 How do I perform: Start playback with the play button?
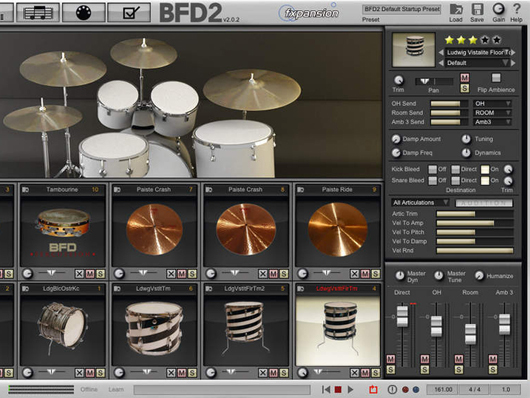click(351, 390)
